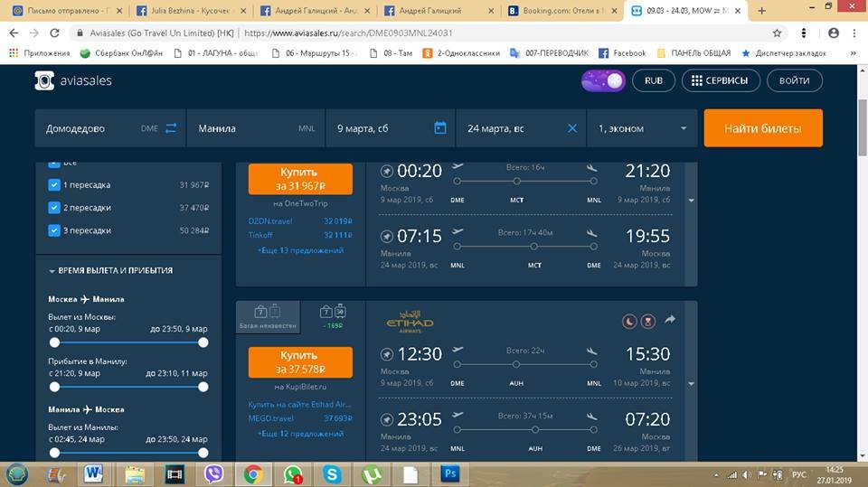The image size is (868, 487).
Task: Click Купить за 37 578₽ button
Action: point(300,362)
